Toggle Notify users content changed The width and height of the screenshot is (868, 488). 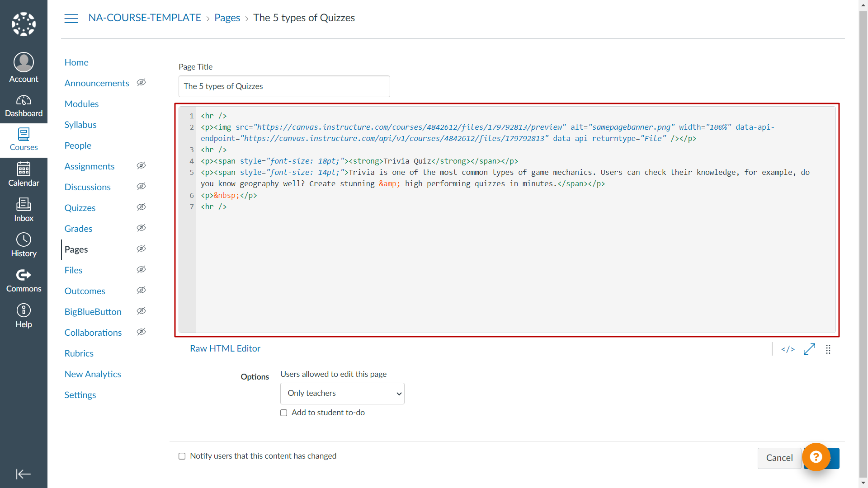pos(183,456)
